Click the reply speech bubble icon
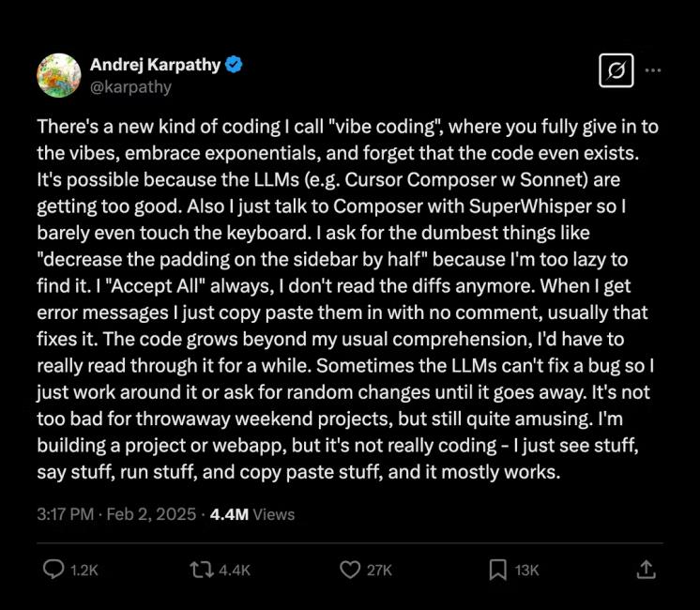 click(54, 570)
